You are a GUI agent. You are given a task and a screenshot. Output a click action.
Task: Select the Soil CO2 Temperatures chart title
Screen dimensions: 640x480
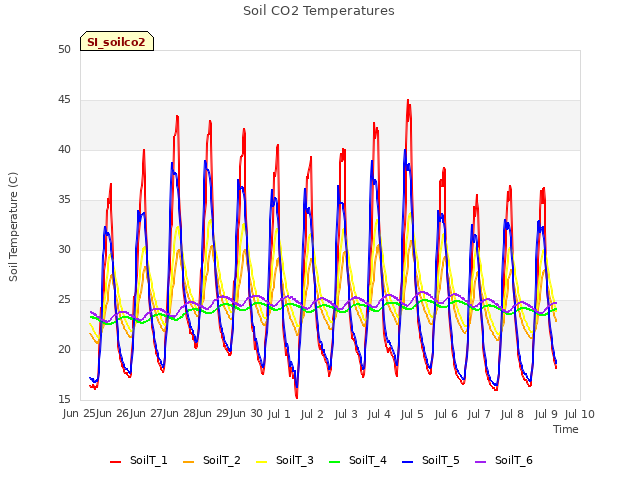point(319,11)
